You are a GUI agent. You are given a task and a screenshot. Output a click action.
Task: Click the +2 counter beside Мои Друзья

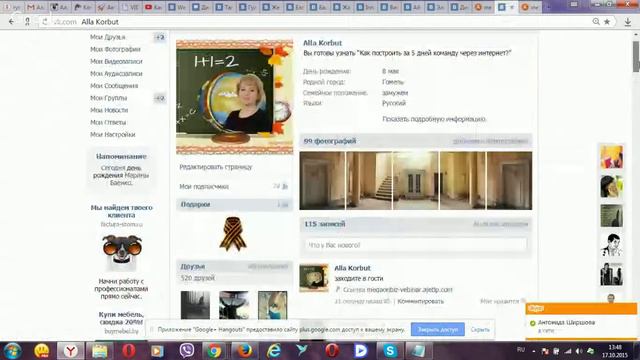pyautogui.click(x=160, y=37)
